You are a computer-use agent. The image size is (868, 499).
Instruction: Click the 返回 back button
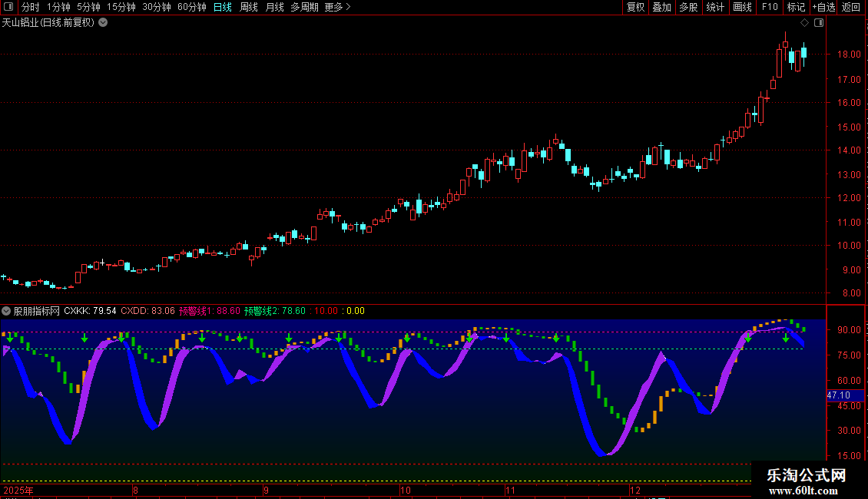point(851,7)
